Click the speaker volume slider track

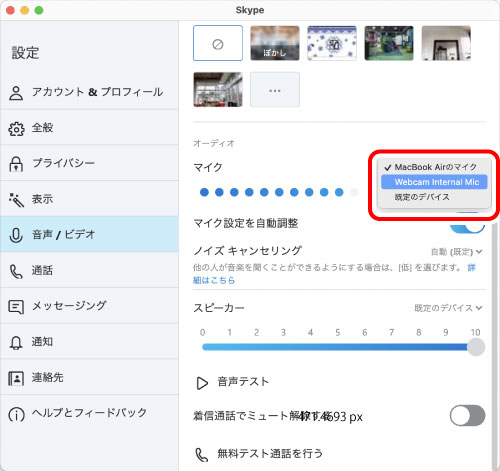point(335,347)
